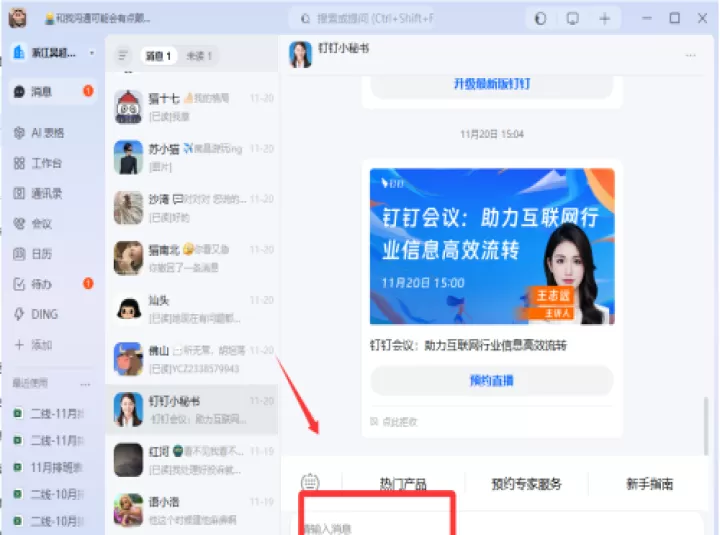Open the chat with 苏小猫
The image size is (720, 535).
coord(192,157)
